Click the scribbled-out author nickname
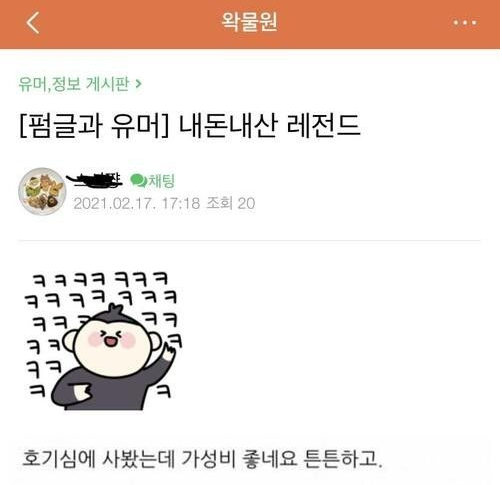Image resolution: width=502 pixels, height=485 pixels. click(x=94, y=180)
